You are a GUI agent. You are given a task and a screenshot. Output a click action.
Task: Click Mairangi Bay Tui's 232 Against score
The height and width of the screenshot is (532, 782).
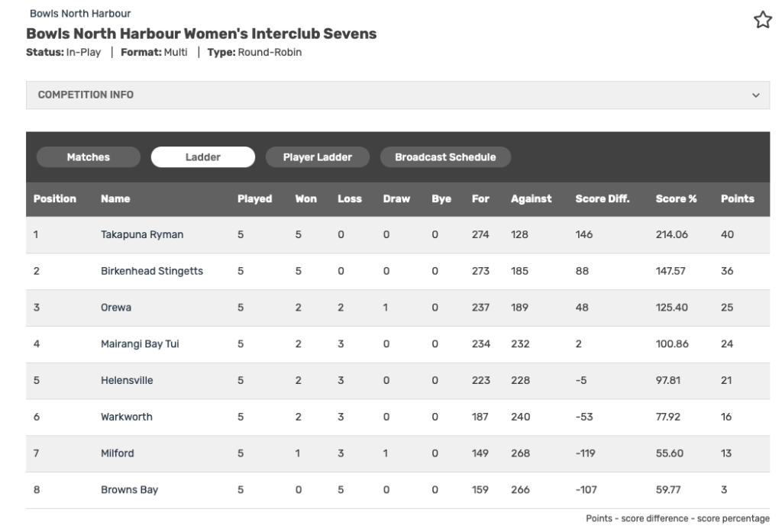520,343
